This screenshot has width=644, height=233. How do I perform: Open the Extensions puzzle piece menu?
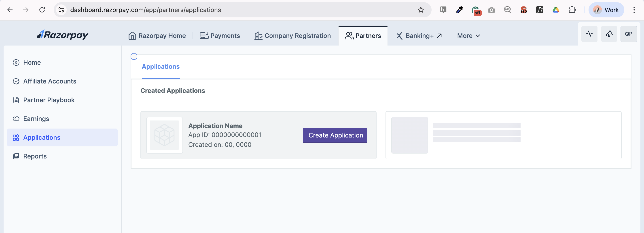[x=572, y=10]
